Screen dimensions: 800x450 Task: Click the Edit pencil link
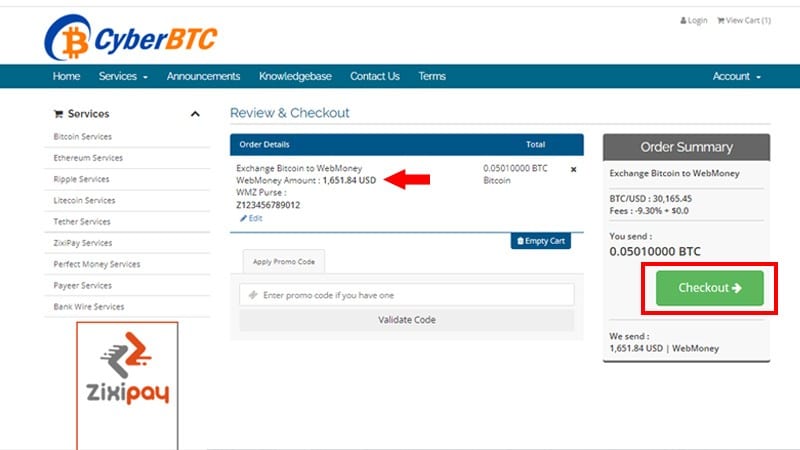[252, 218]
